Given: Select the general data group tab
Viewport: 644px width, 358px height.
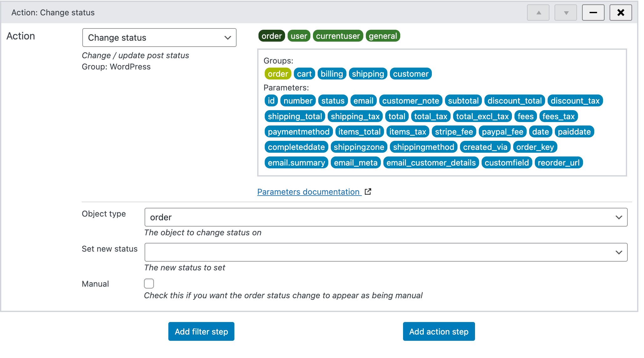Looking at the screenshot, I should [383, 36].
